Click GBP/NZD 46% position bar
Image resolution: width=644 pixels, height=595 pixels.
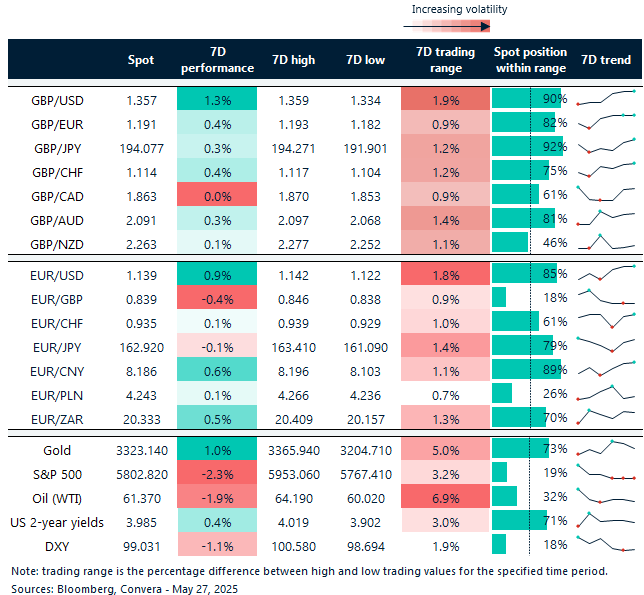[510, 242]
